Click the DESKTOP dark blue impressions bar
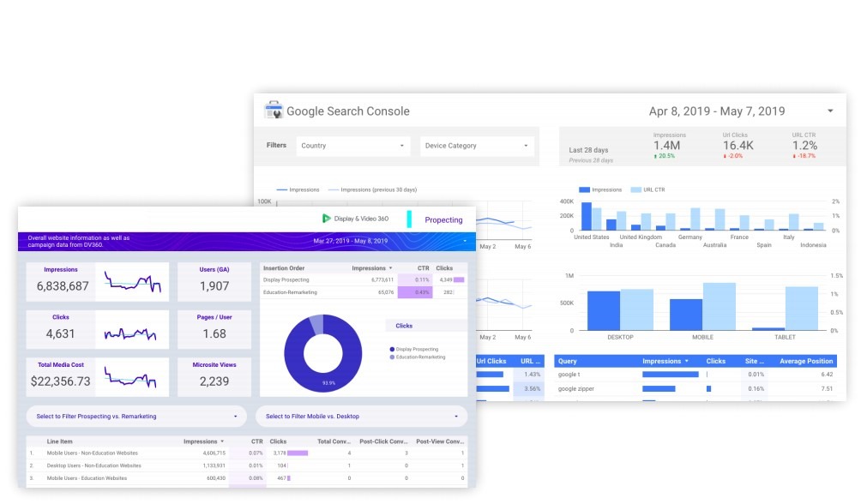 point(604,311)
